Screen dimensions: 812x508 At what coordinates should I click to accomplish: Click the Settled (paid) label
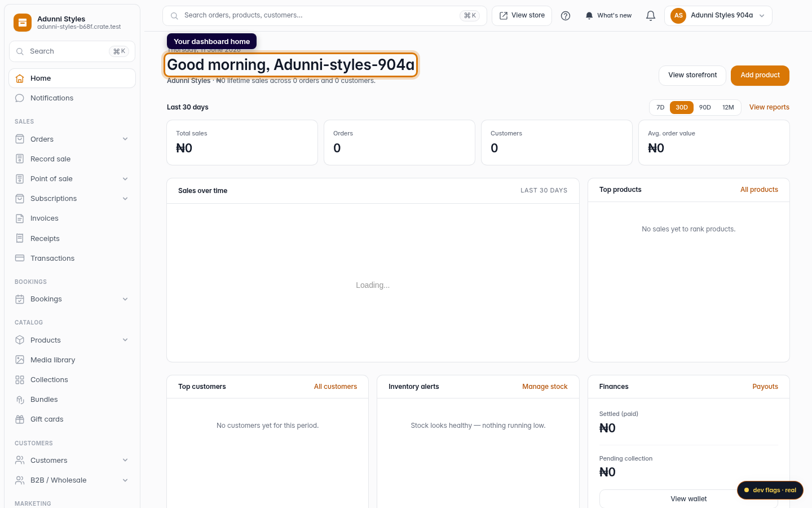tap(619, 414)
